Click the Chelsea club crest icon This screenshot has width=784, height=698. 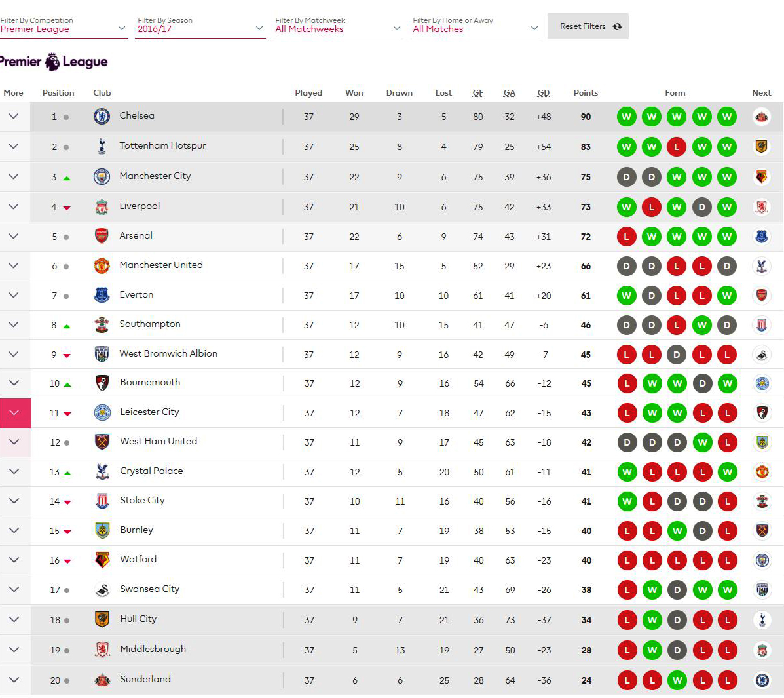(102, 117)
